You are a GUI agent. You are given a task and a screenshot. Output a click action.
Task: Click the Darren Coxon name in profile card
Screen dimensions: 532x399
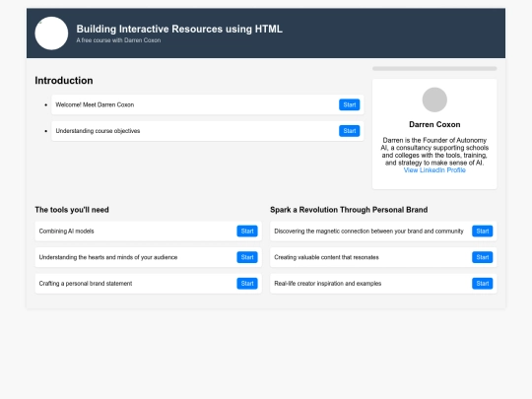click(434, 124)
